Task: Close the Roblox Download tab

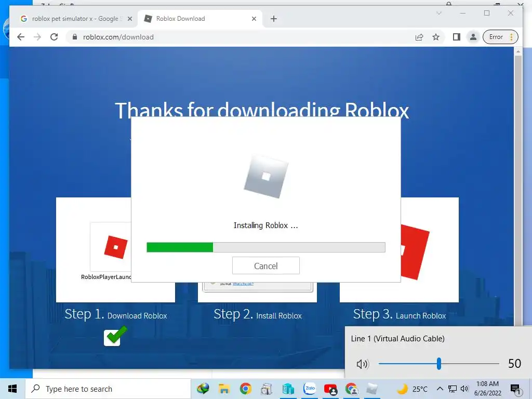Action: point(254,19)
